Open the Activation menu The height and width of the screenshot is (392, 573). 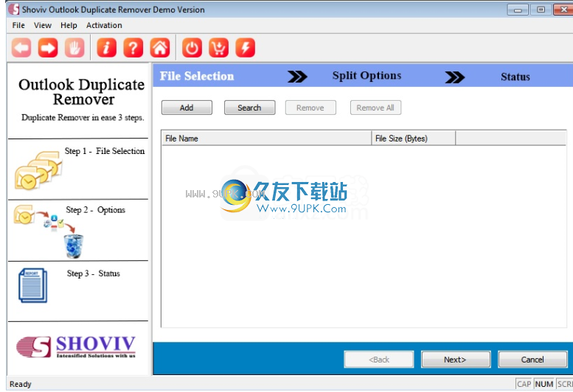click(x=104, y=25)
